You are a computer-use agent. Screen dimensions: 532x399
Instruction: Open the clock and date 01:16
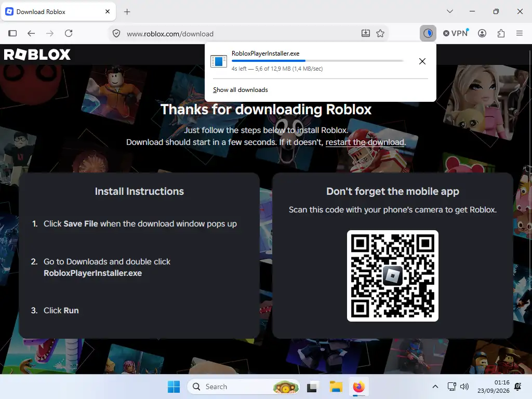click(x=494, y=387)
